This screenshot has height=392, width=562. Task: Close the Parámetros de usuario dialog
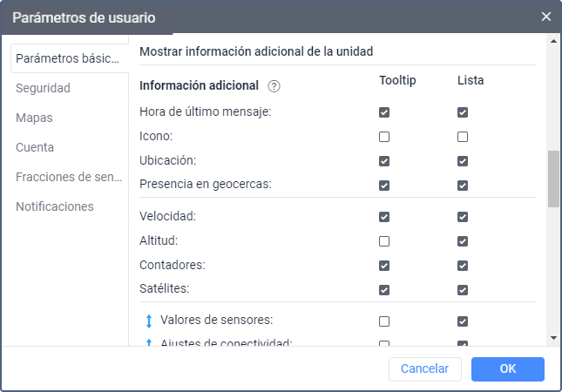tap(546, 17)
